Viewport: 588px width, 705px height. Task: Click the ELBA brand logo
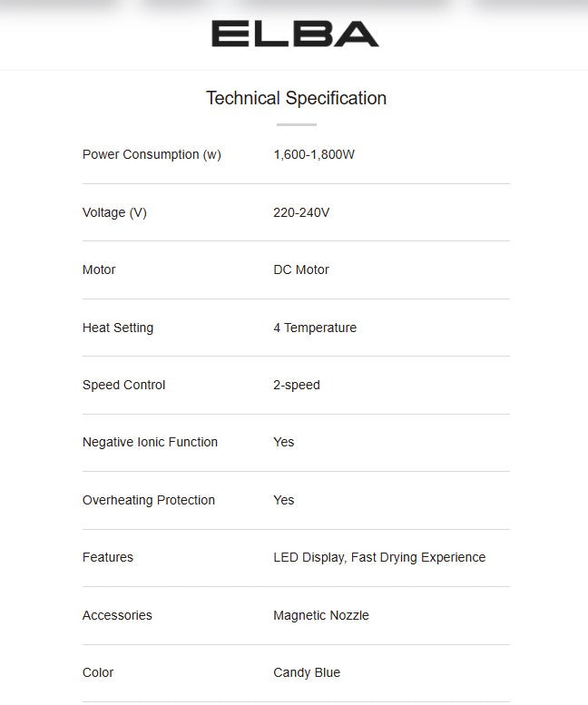tap(295, 34)
